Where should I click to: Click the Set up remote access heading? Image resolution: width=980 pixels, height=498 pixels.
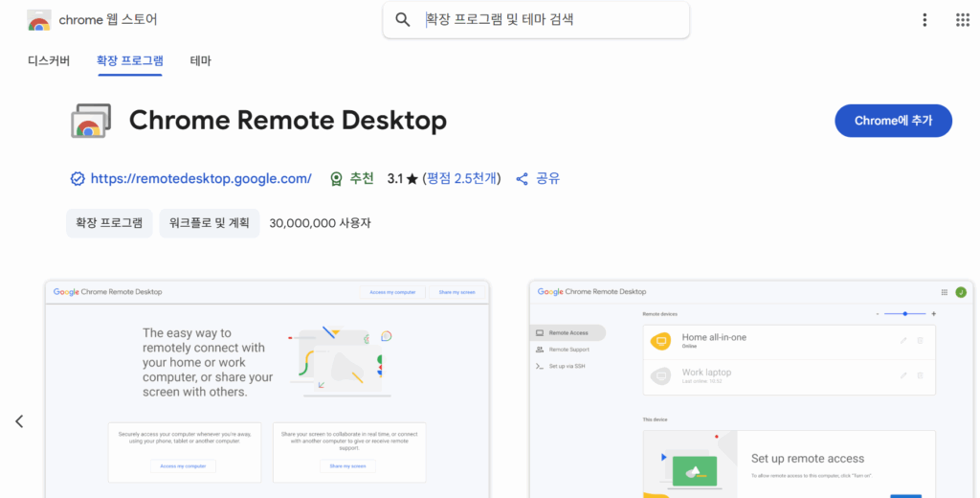pyautogui.click(x=808, y=459)
